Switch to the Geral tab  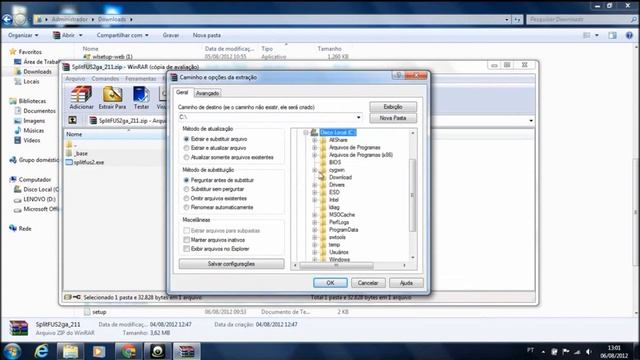(182, 93)
